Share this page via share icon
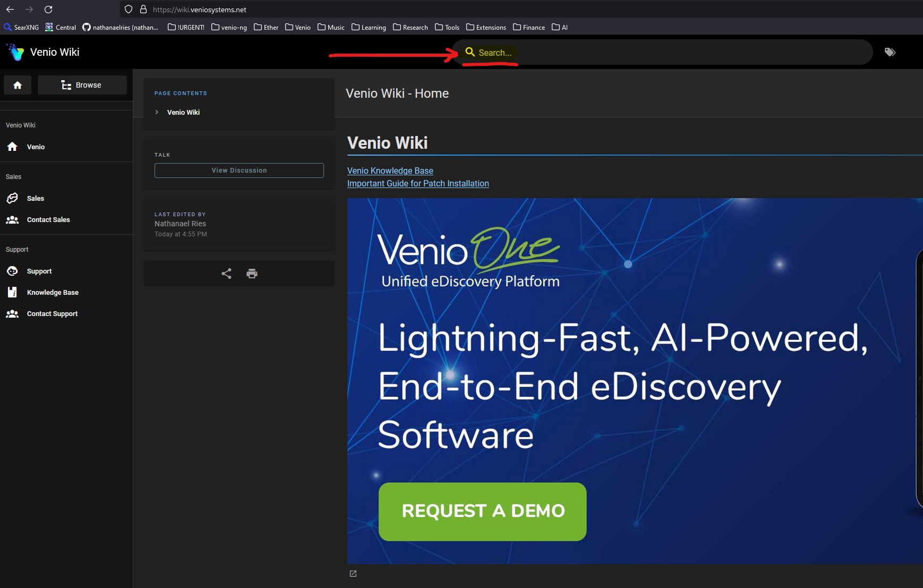Image resolution: width=923 pixels, height=588 pixels. tap(226, 274)
